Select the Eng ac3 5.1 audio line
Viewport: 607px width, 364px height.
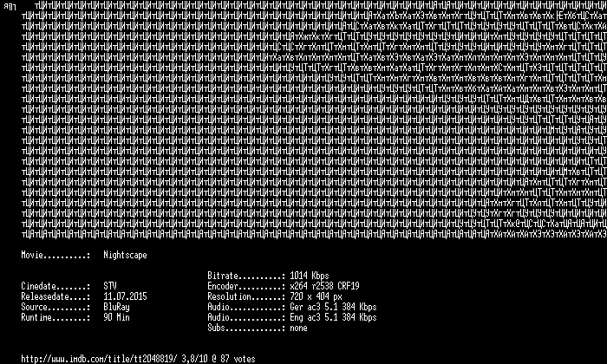click(x=333, y=317)
